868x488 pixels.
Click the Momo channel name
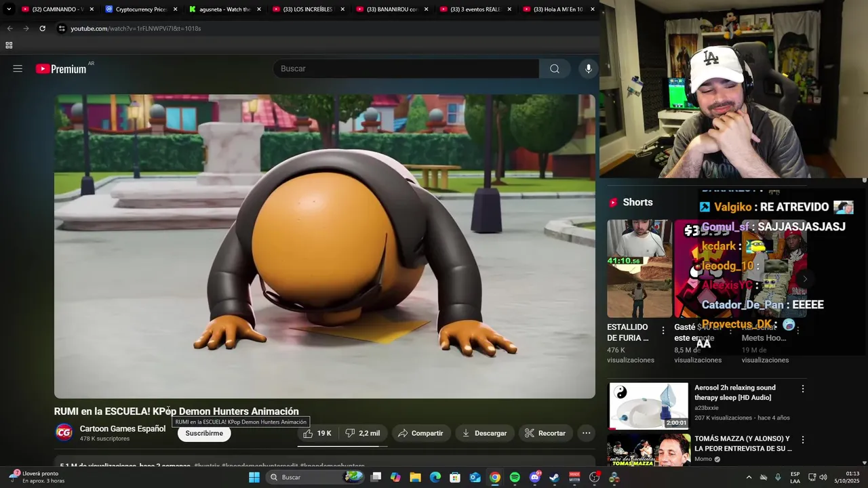pos(703,459)
